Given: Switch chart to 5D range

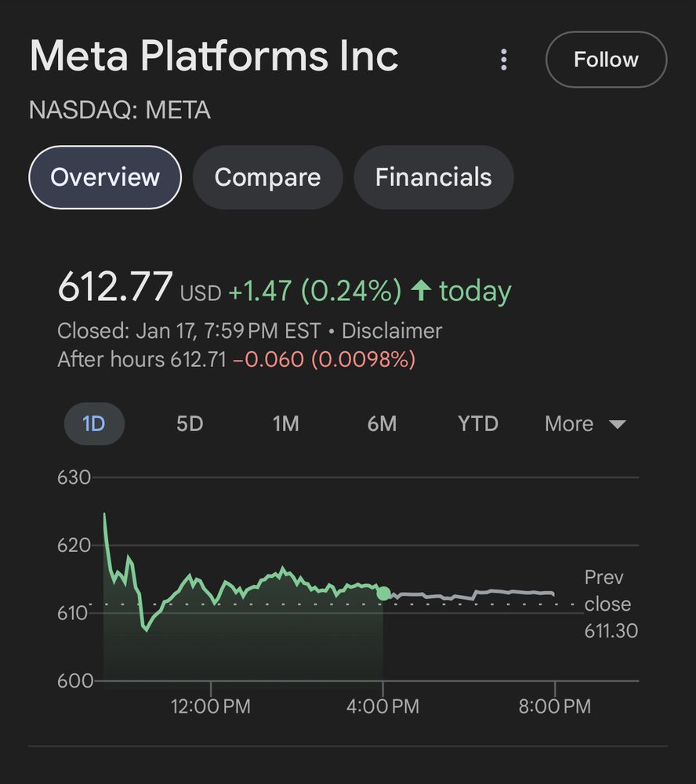Looking at the screenshot, I should 190,424.
